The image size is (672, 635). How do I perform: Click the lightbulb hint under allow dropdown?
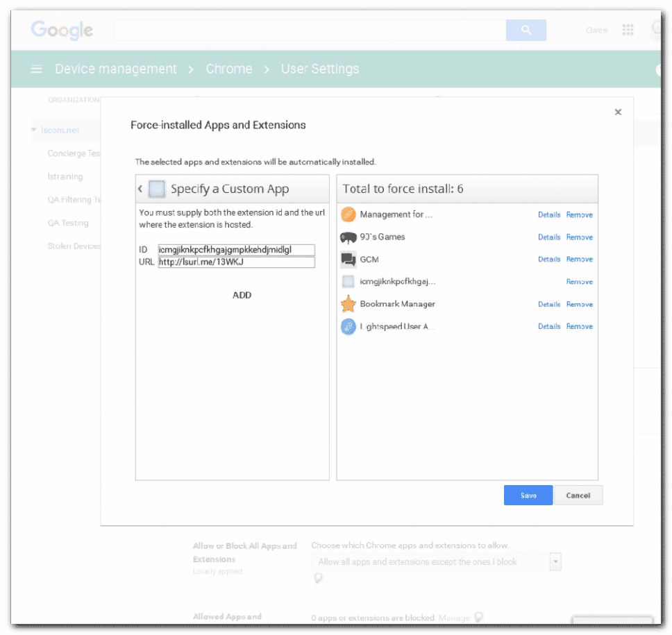click(x=318, y=577)
